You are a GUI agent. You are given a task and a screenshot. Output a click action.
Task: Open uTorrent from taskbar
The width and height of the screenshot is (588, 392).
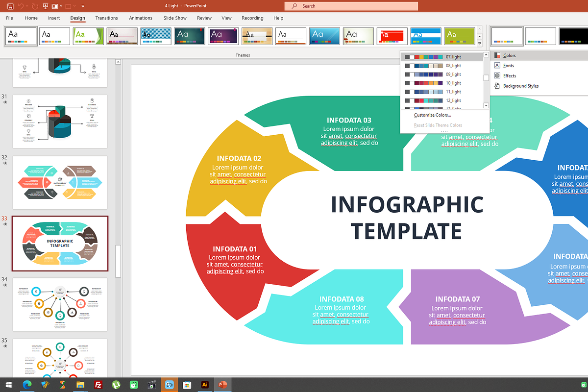pyautogui.click(x=116, y=385)
